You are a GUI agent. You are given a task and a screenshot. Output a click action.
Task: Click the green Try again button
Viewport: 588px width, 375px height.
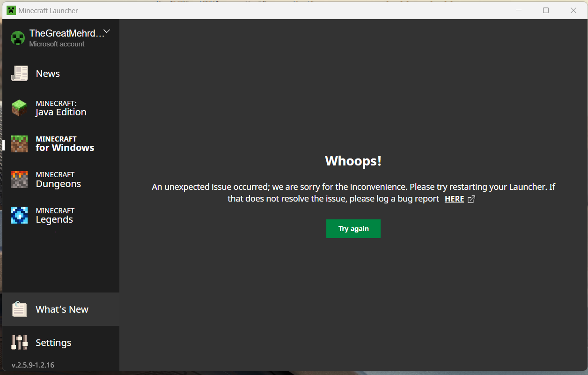pos(353,229)
